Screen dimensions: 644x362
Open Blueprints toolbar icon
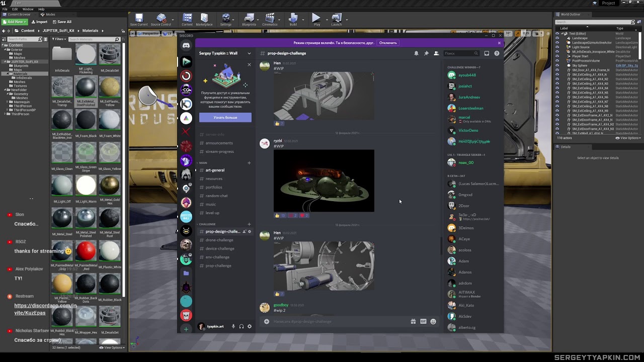point(249,20)
